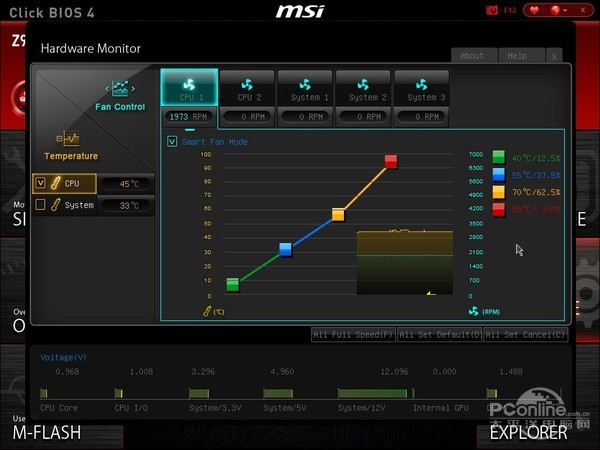Click the green 40°C/12.5% legend swatch
Screen dimensions: 600x450
point(499,157)
